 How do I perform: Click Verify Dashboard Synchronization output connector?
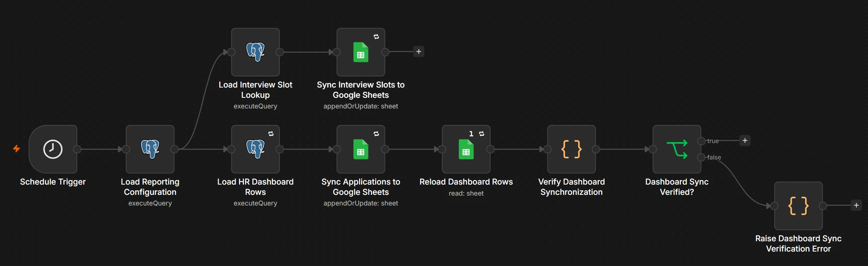click(595, 149)
